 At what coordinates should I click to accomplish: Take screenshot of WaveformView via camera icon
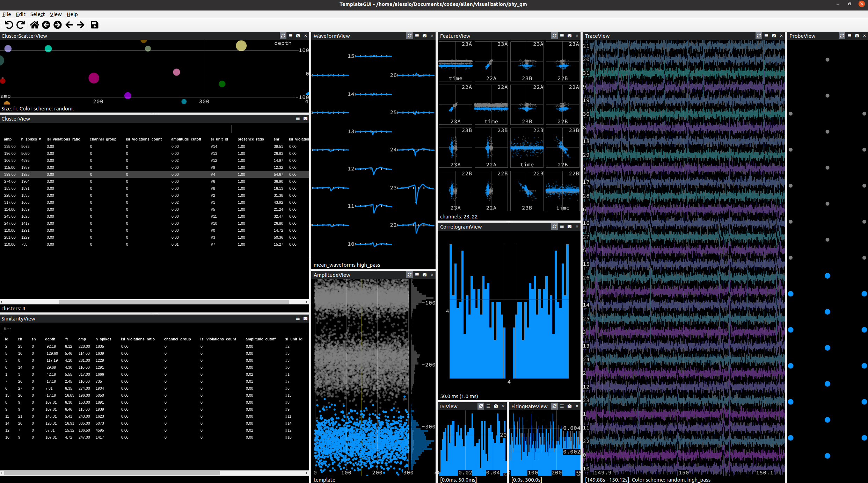tap(424, 36)
